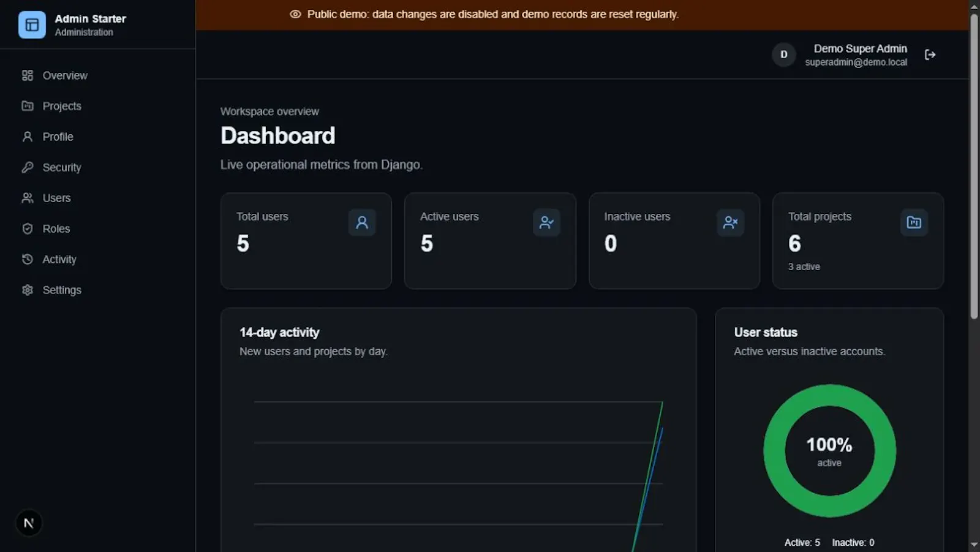Click the 3 active projects text
The height and width of the screenshot is (552, 980).
pyautogui.click(x=804, y=267)
